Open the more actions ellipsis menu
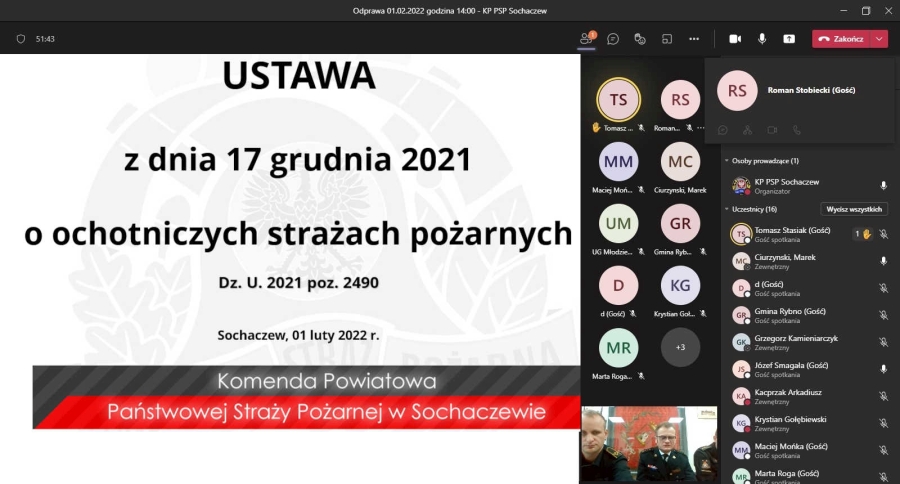The image size is (900, 484). click(694, 39)
